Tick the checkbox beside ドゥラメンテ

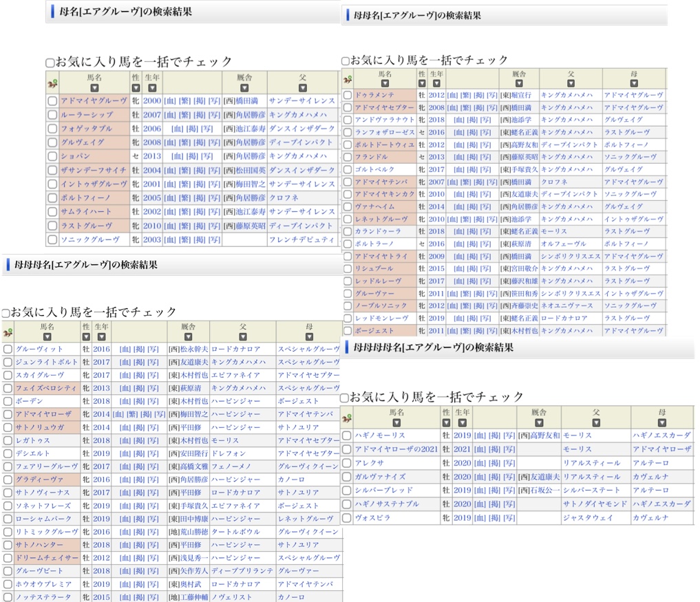click(x=348, y=95)
